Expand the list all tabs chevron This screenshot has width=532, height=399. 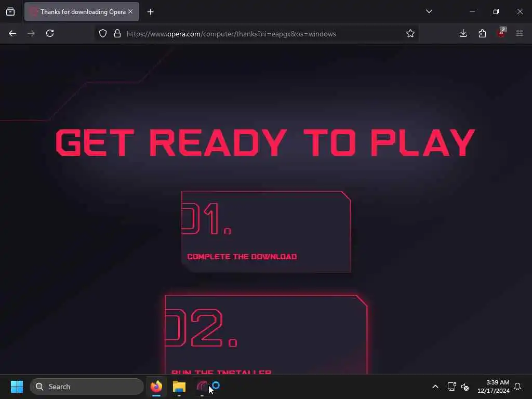coord(429,11)
